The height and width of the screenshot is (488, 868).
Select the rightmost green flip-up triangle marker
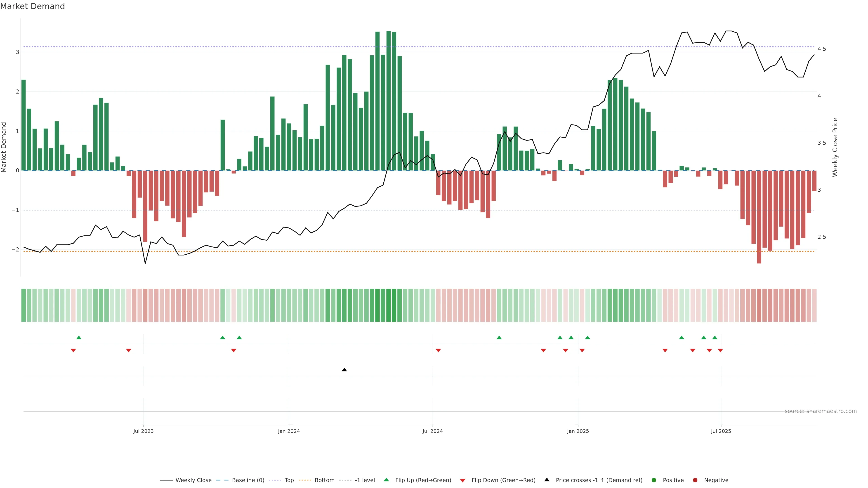tap(715, 338)
